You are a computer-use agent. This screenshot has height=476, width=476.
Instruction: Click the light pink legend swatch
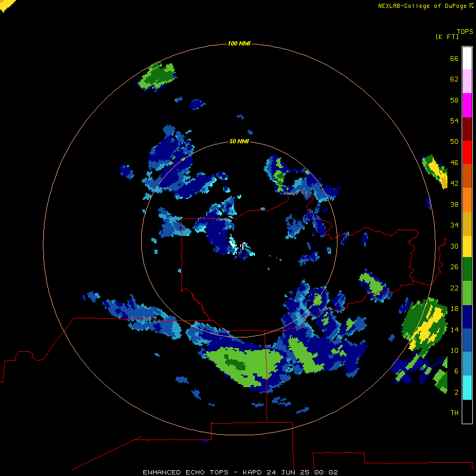[467, 81]
